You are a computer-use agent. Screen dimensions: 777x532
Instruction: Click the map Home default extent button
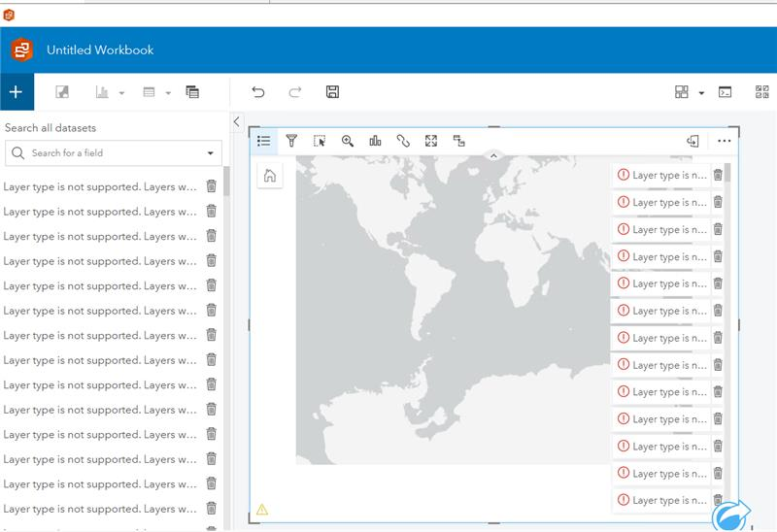coord(270,176)
